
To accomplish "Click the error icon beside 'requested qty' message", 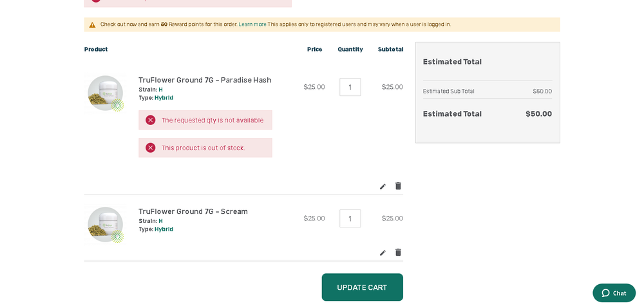I will pyautogui.click(x=151, y=120).
